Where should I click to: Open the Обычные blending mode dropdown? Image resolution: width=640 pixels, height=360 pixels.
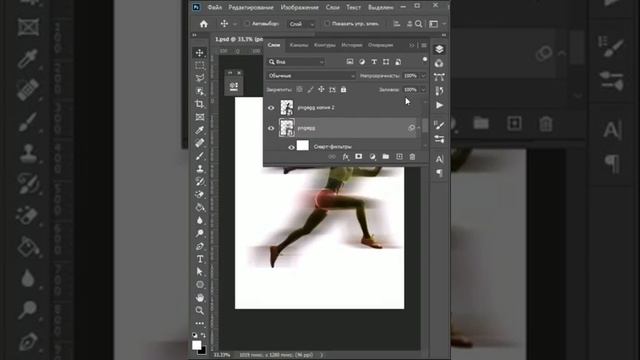(x=311, y=76)
